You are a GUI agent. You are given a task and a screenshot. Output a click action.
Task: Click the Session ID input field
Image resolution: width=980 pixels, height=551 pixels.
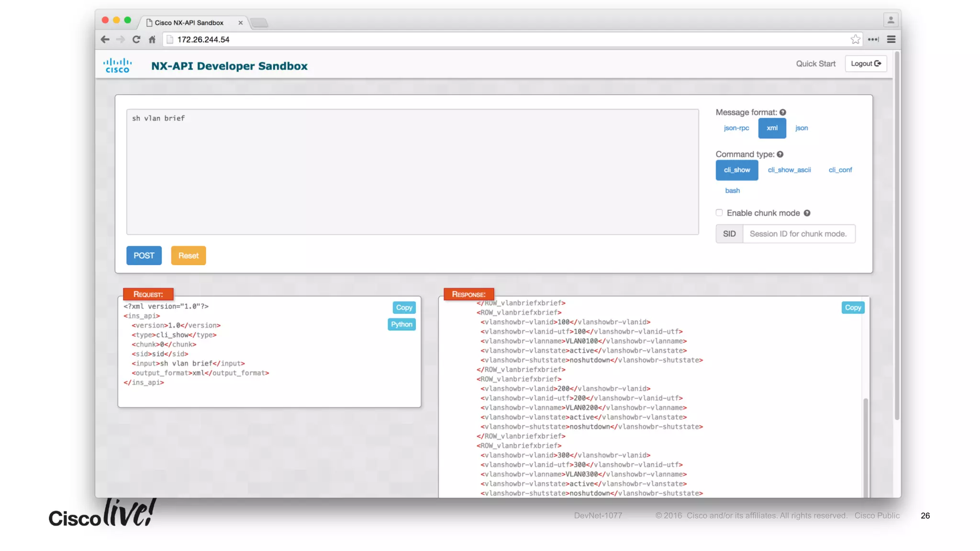[798, 234]
